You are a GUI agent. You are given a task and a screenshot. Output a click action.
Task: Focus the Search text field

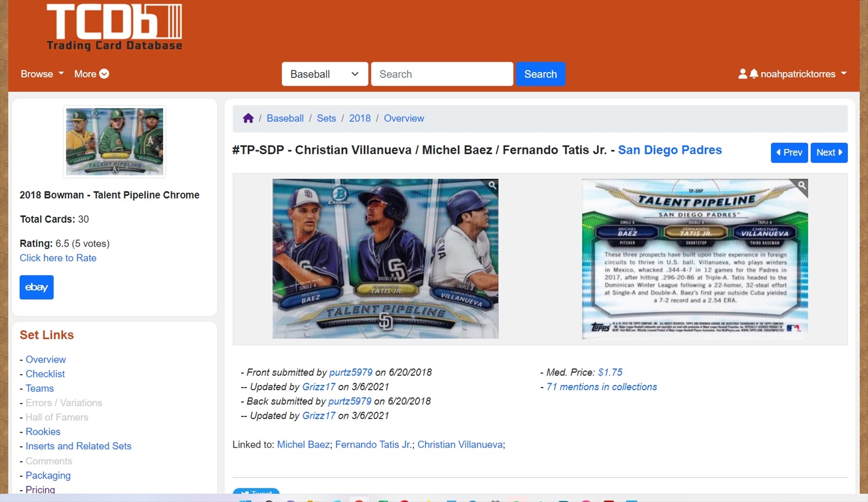point(442,74)
